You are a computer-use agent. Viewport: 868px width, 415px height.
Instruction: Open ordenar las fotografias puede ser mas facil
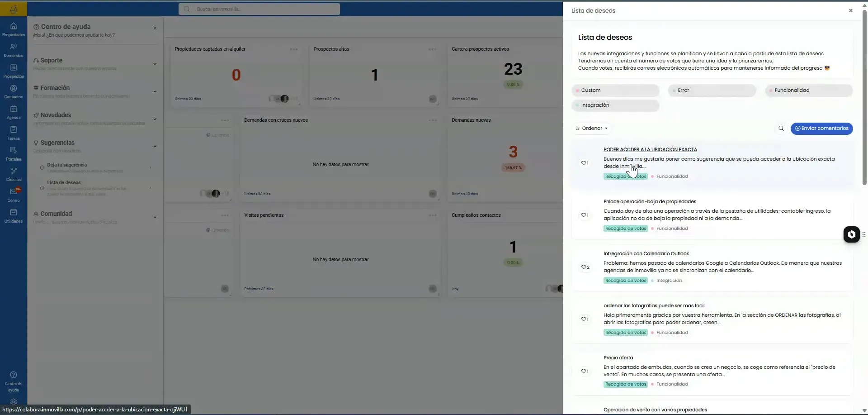click(654, 306)
